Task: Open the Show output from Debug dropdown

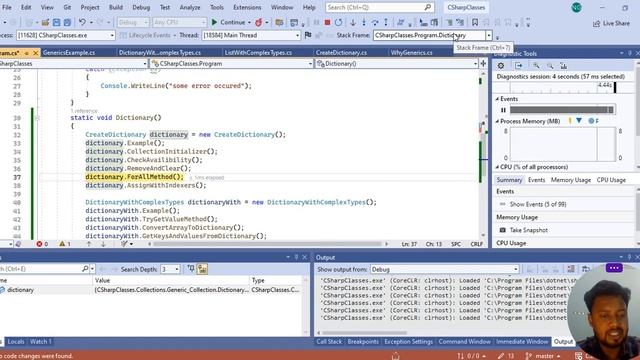Action: coord(445,269)
